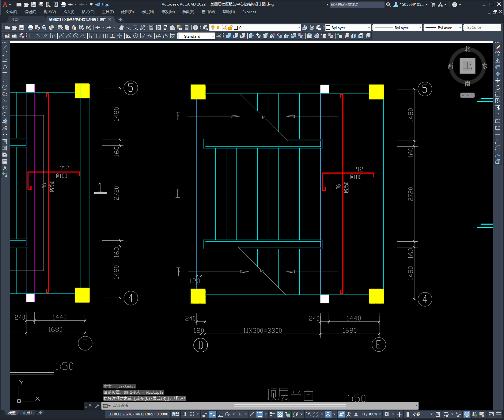
Task: Click the Move tool in modify toolbar
Action: 498,81
